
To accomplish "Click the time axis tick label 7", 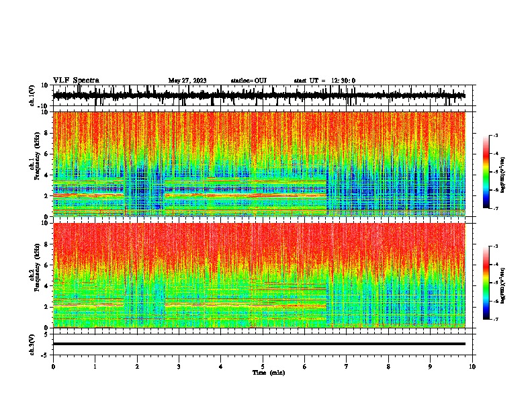I will pos(347,367).
